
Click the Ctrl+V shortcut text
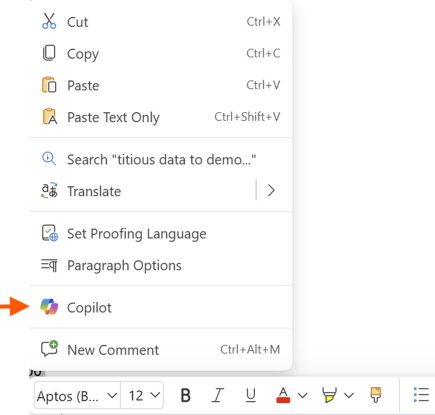(x=263, y=85)
